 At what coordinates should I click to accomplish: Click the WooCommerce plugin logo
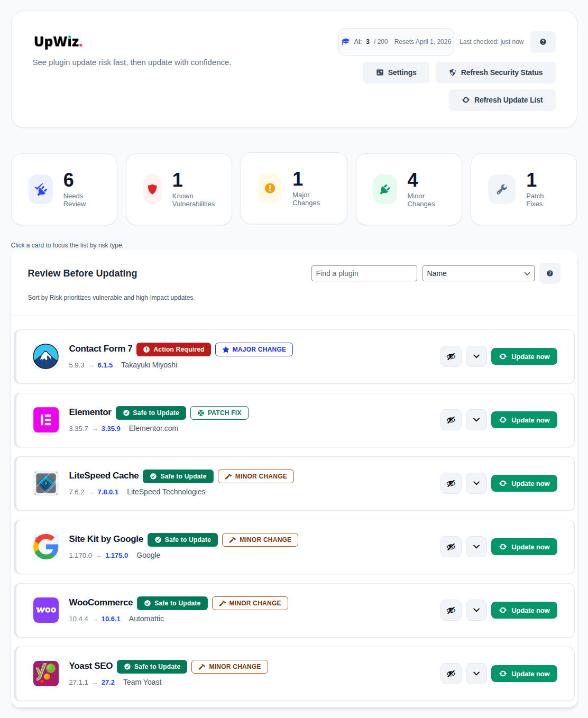46,610
